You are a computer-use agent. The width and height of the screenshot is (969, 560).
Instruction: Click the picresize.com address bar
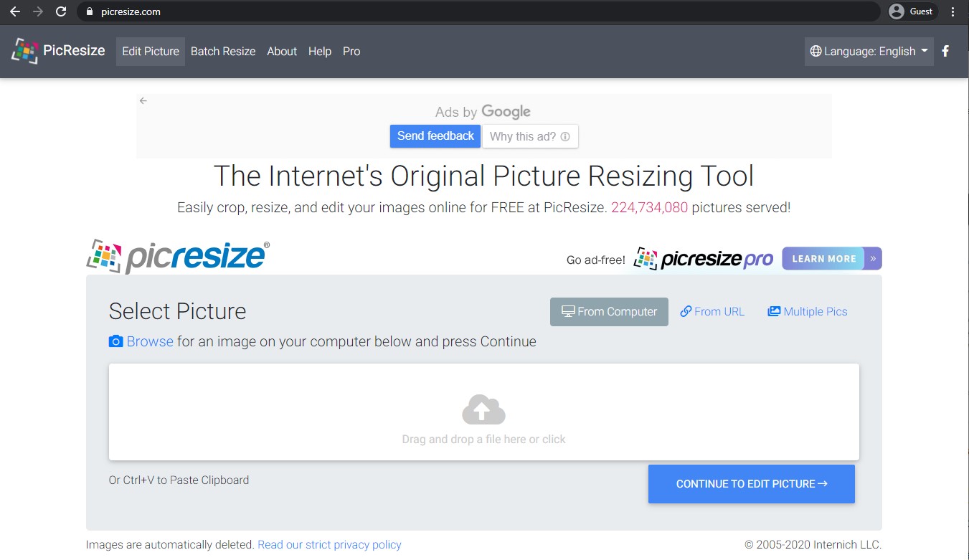[478, 11]
